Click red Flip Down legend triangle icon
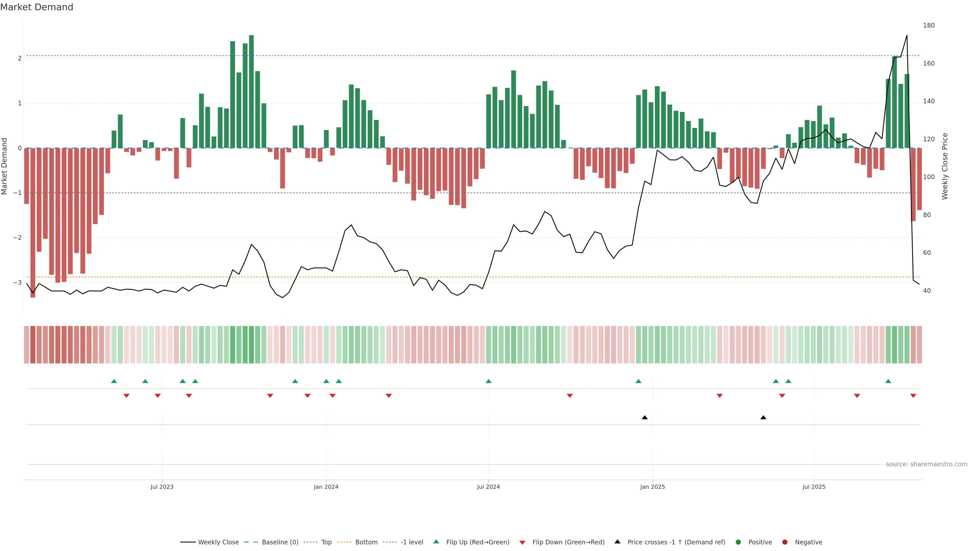 pos(522,543)
